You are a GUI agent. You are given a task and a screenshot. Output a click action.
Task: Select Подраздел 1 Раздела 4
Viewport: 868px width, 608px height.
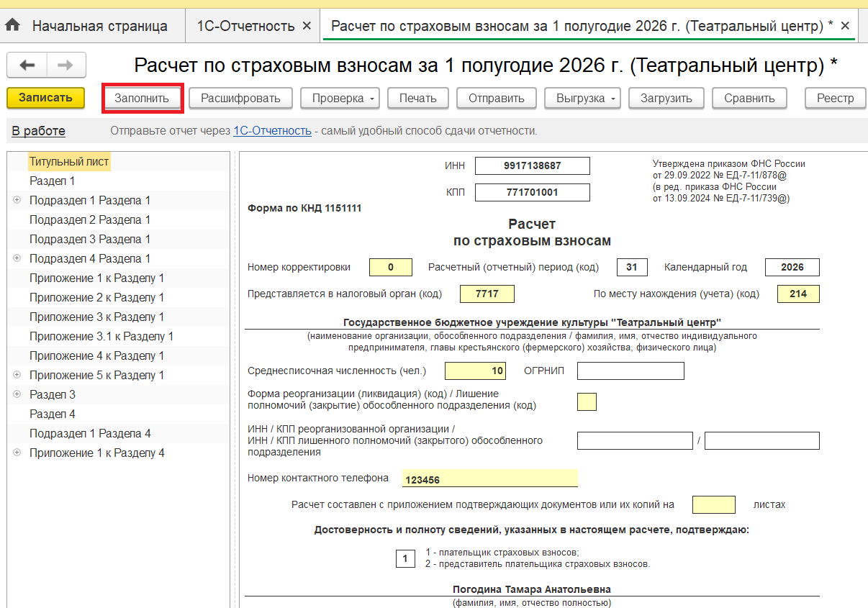[x=90, y=433]
